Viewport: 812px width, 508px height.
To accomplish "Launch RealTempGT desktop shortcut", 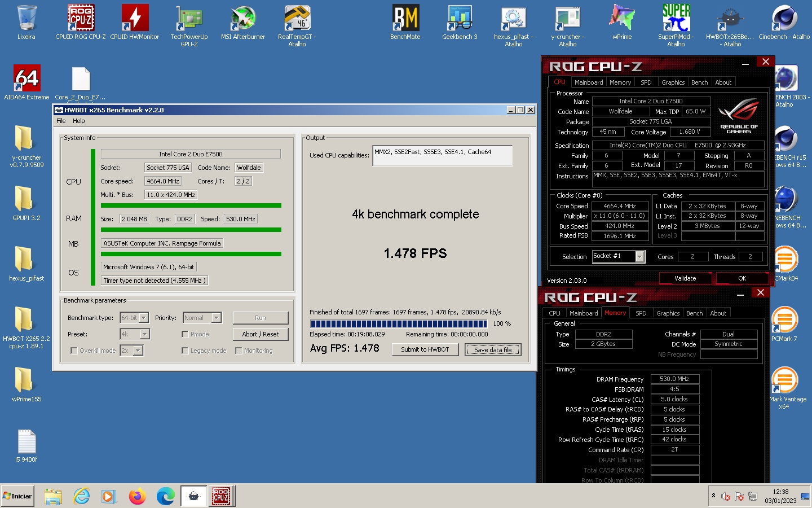I will tap(297, 26).
